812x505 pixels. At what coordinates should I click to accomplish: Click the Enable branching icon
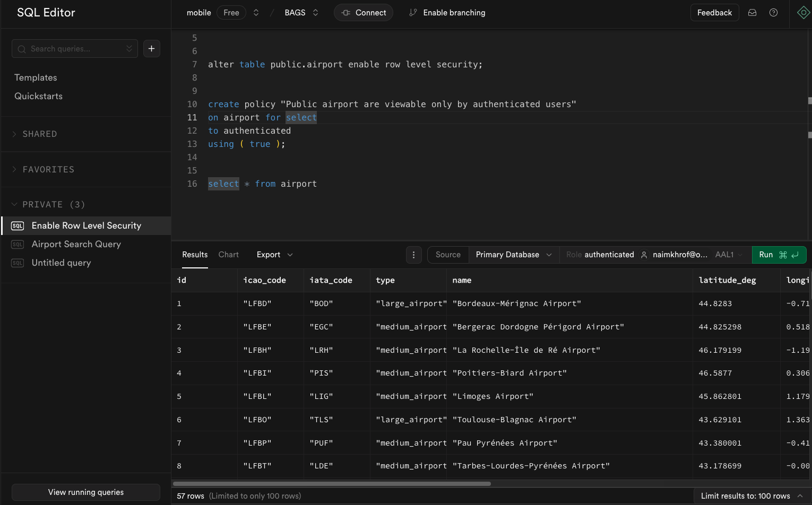413,12
